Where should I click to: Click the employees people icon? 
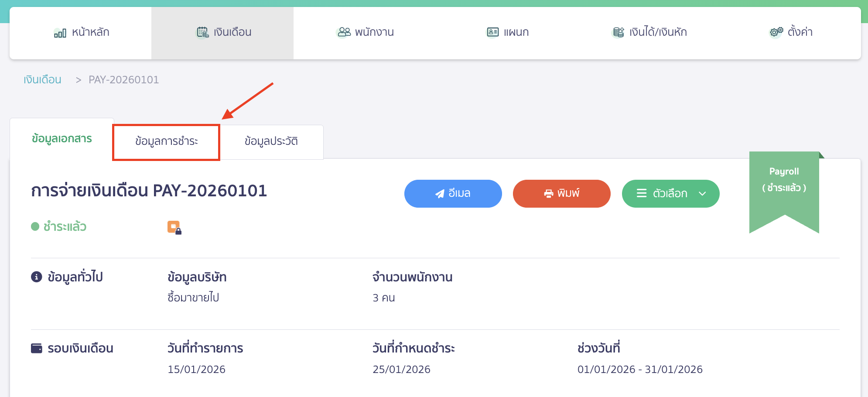pos(344,32)
